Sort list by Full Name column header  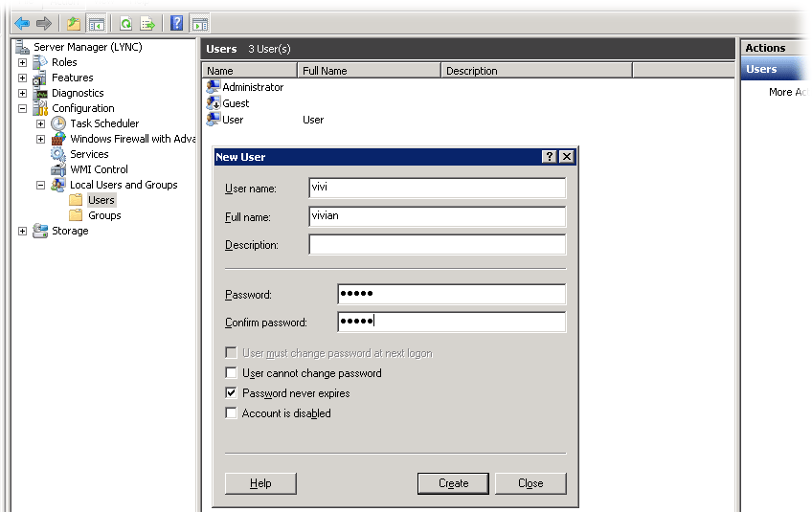click(369, 71)
